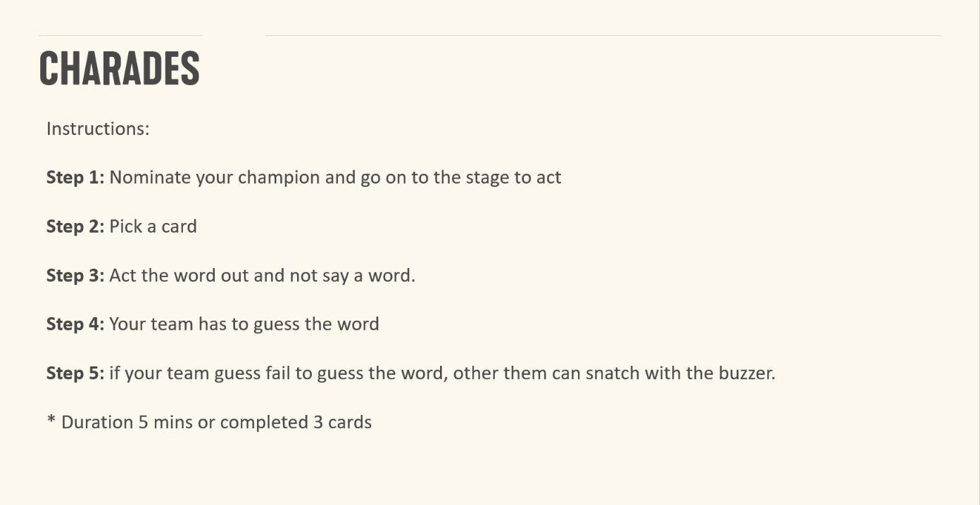
Task: Click the bold Step 4: label
Action: [75, 324]
